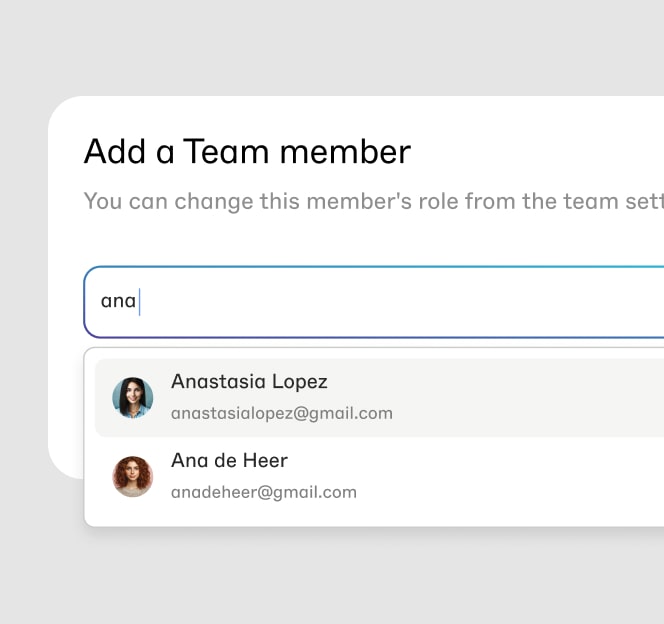The height and width of the screenshot is (624, 664).
Task: Click the second suggestion row's empty area
Action: [x=508, y=476]
